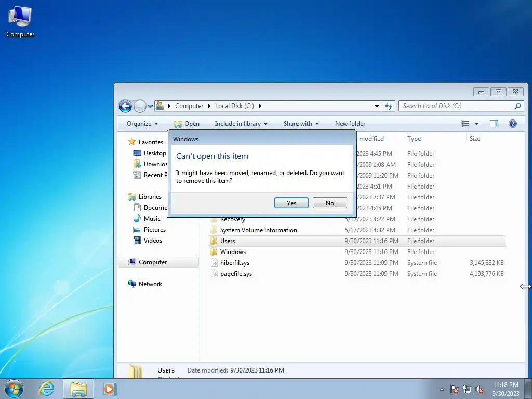Change your view icon in toolbar
The width and height of the screenshot is (532, 399).
465,124
